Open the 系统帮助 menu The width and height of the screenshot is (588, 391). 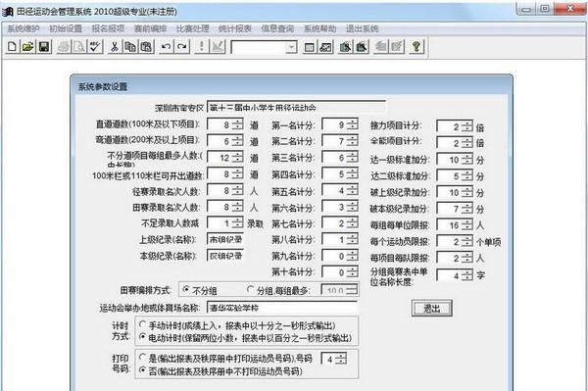(x=319, y=28)
